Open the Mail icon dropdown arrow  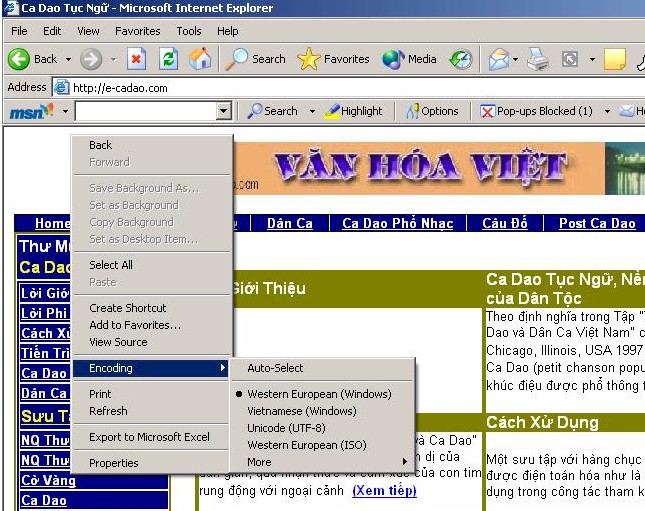pos(515,59)
